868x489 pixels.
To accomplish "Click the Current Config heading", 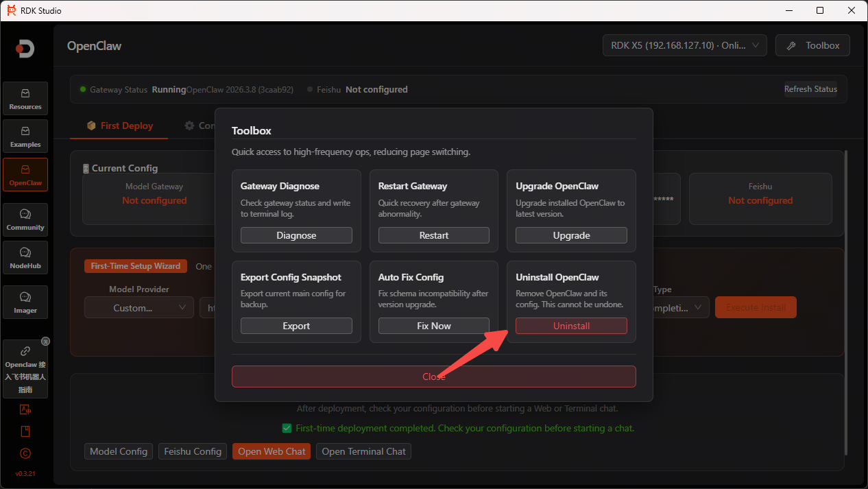I will [125, 168].
